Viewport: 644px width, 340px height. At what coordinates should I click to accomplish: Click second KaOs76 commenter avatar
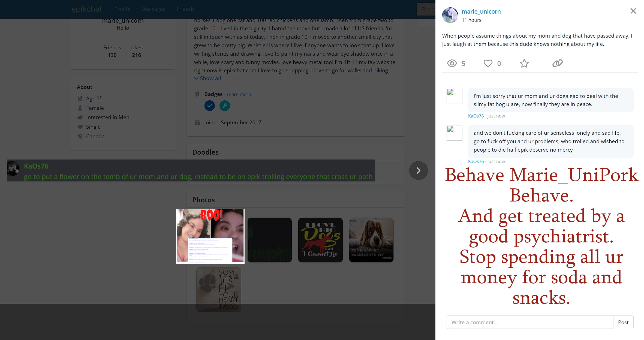(454, 133)
